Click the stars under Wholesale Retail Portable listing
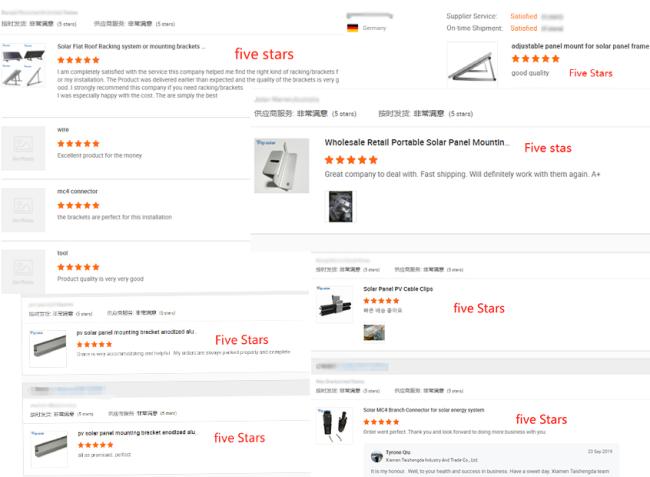 click(x=351, y=160)
